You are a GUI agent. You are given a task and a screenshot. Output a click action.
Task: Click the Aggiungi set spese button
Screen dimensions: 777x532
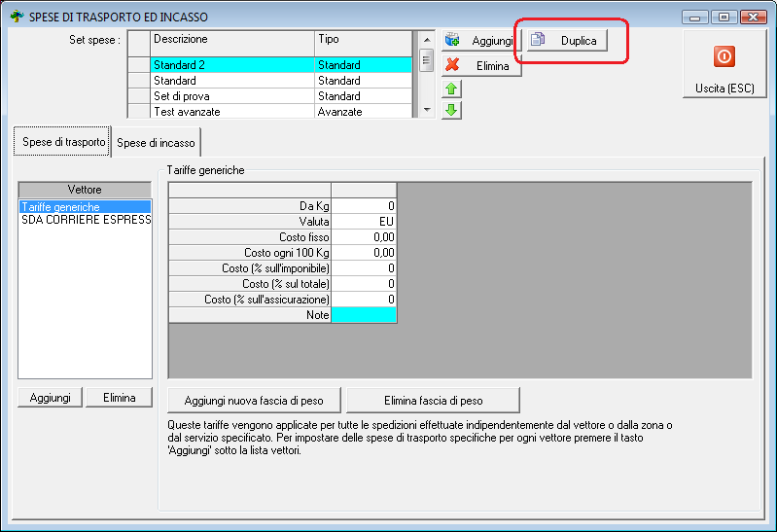point(481,41)
